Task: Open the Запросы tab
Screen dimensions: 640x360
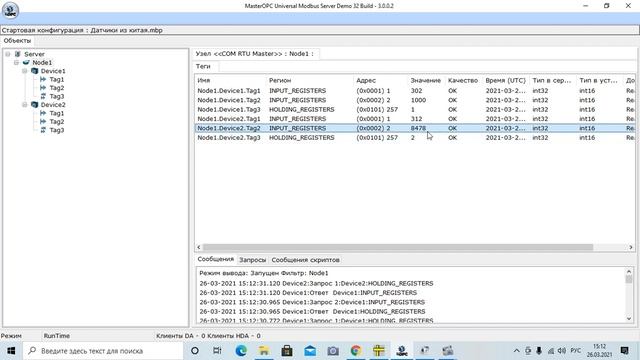Action: (x=252, y=260)
